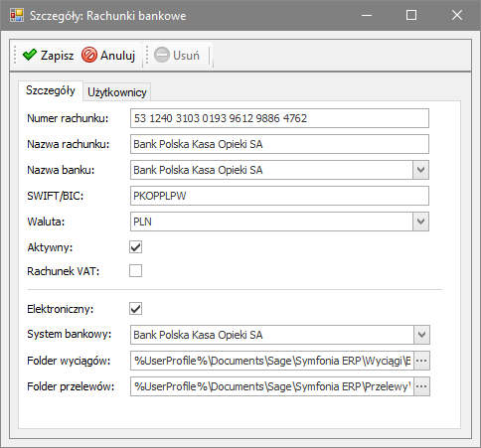Uncheck the Aktywny checkbox
This screenshot has height=448, width=481.
pos(135,247)
